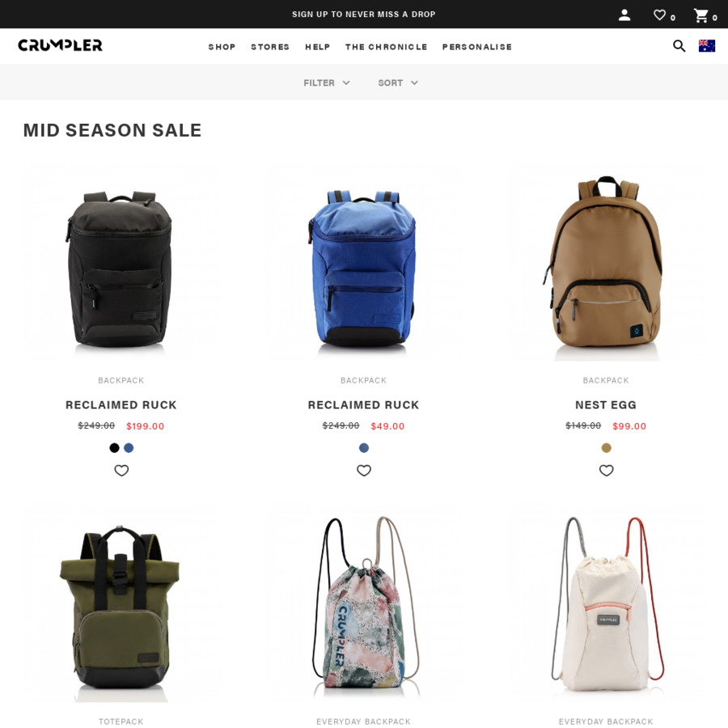Click the sign up banner link
728x728 pixels.
tap(364, 15)
